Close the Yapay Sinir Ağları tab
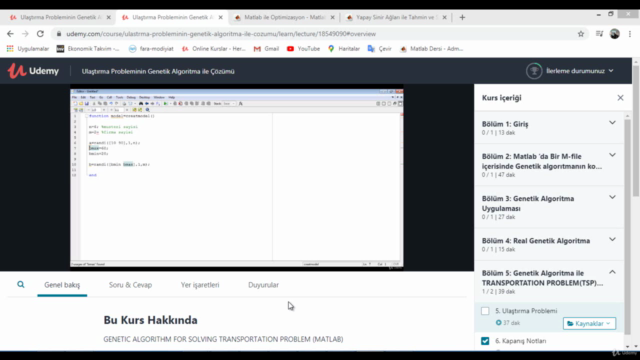640x360 pixels. (x=444, y=18)
